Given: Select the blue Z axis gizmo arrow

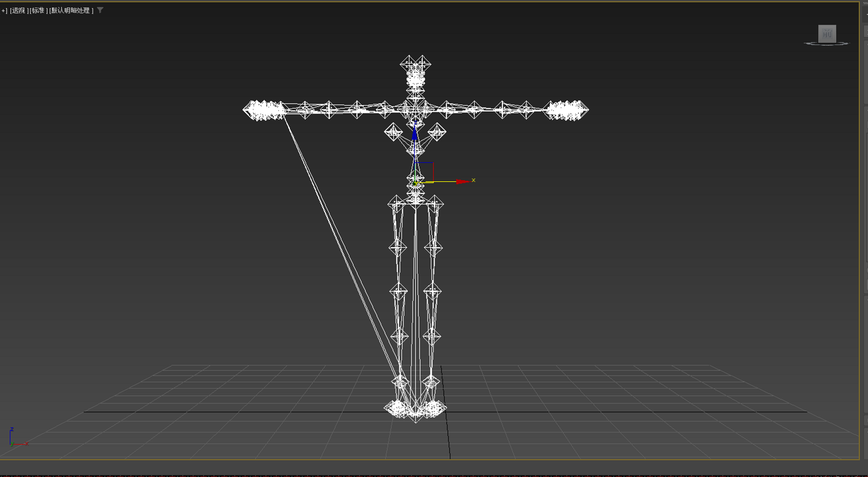Looking at the screenshot, I should pyautogui.click(x=414, y=134).
